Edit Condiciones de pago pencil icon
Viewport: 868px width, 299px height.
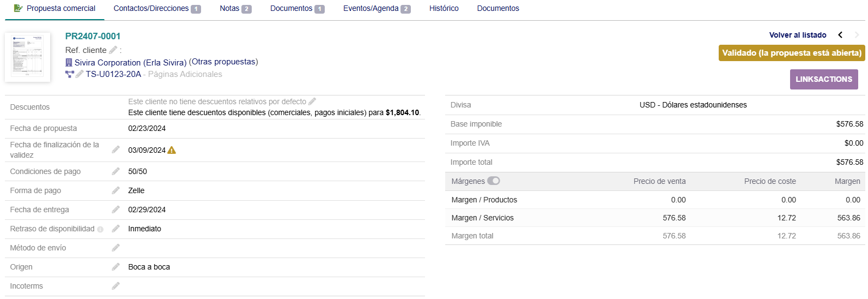116,171
